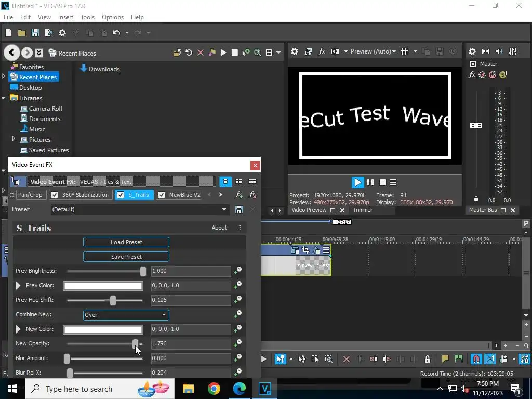Viewport: 532px width, 399px height.
Task: Open the Tools menu
Action: [x=87, y=17]
